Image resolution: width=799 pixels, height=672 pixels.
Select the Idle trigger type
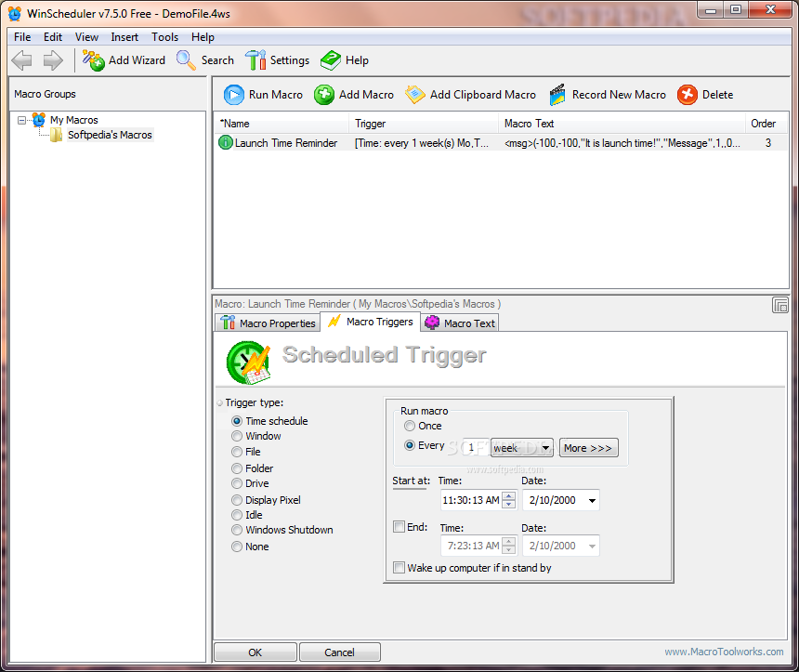236,515
